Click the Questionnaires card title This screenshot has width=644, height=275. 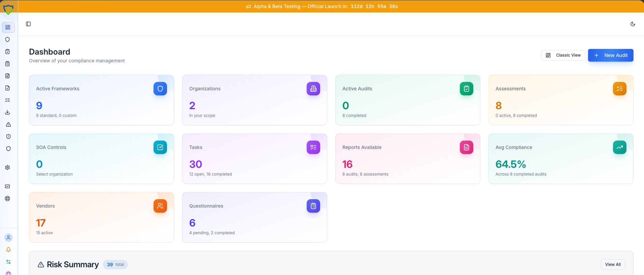[x=206, y=206]
